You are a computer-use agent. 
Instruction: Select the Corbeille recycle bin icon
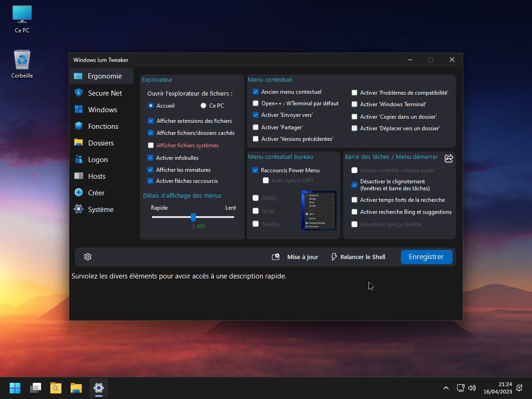click(22, 64)
